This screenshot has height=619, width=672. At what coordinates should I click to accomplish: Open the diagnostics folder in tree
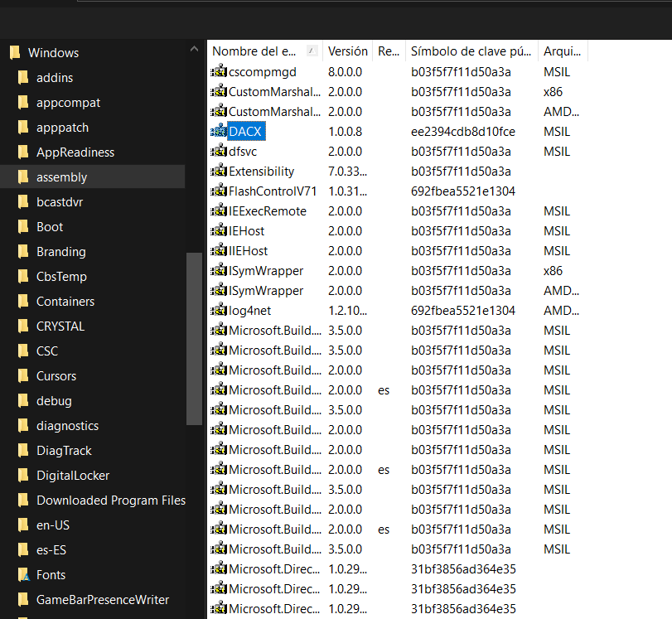(67, 426)
